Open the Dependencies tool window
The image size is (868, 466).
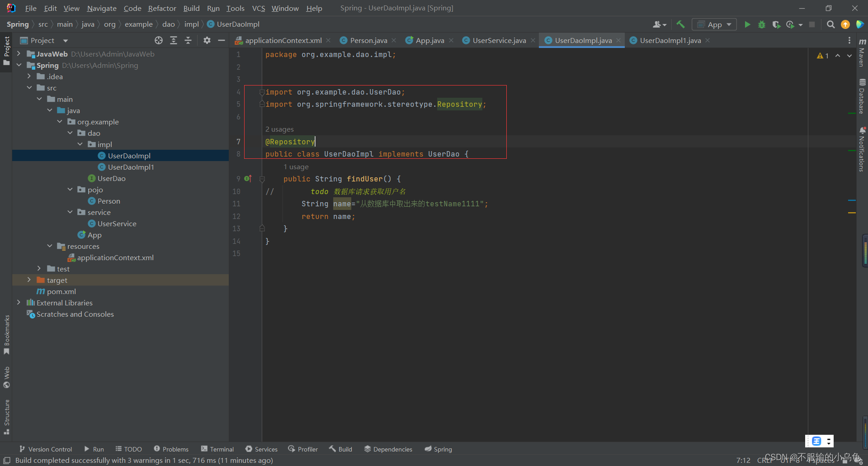pos(388,449)
